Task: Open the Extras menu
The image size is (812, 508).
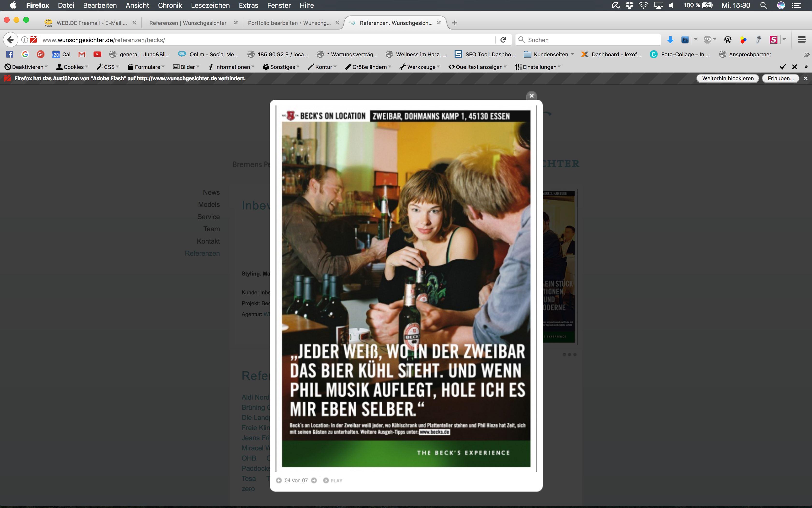Action: [248, 5]
